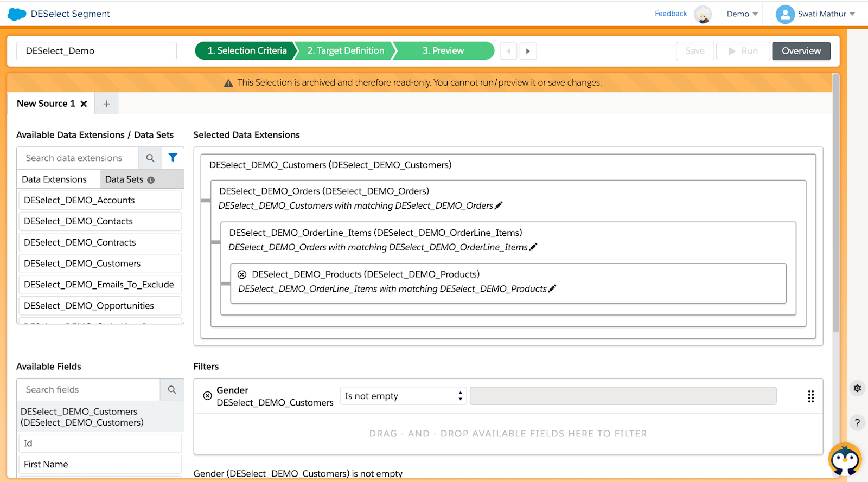868x482 pixels.
Task: Close the New Source 1 tab
Action: [x=84, y=104]
